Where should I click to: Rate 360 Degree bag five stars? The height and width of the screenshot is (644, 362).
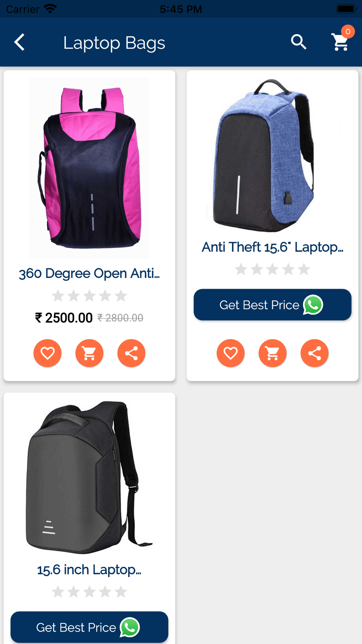coord(121,296)
